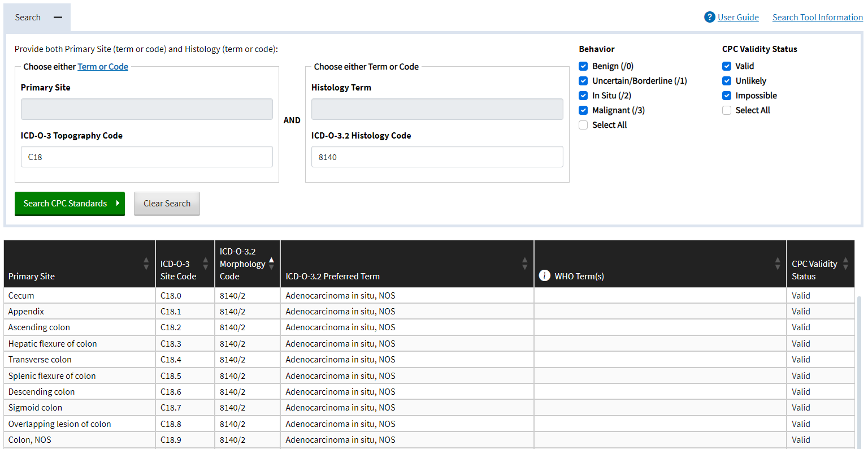Screen dimensions: 868x449
Task: Sort by ICD-O-3 Site Code column
Action: [x=205, y=264]
